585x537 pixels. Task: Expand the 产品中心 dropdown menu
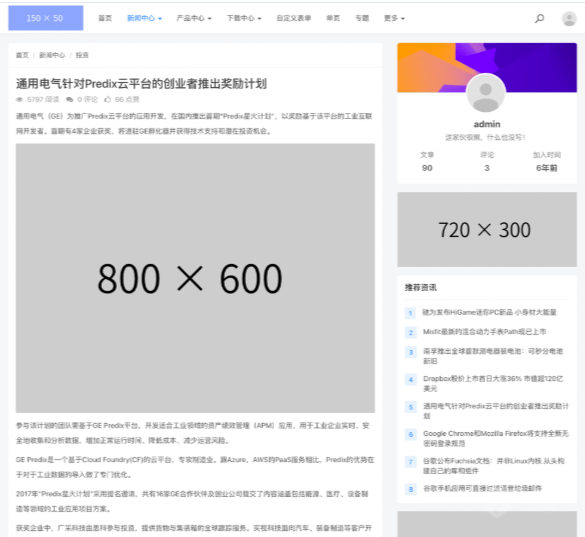point(194,18)
